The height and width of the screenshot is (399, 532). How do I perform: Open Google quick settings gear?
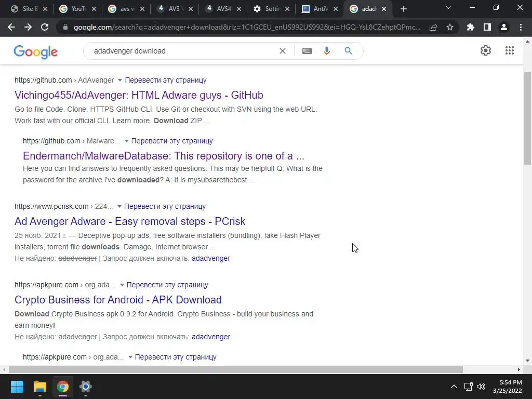[x=486, y=50]
